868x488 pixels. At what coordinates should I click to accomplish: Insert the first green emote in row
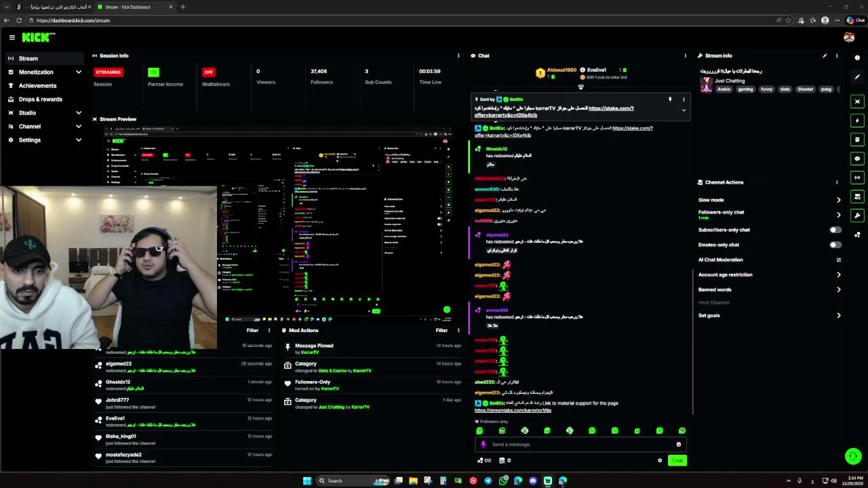coord(479,430)
